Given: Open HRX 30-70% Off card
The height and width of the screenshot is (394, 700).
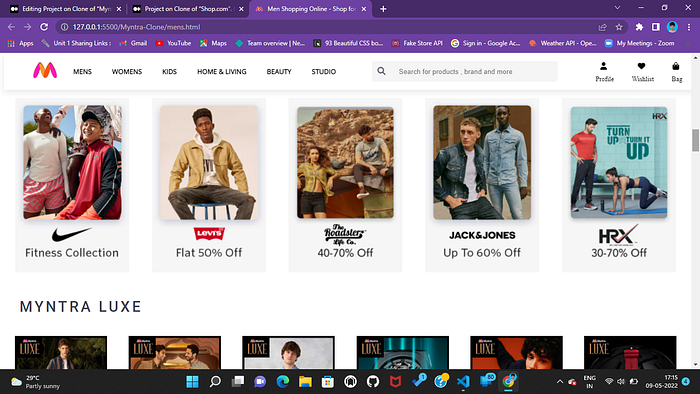Looking at the screenshot, I should 619,185.
